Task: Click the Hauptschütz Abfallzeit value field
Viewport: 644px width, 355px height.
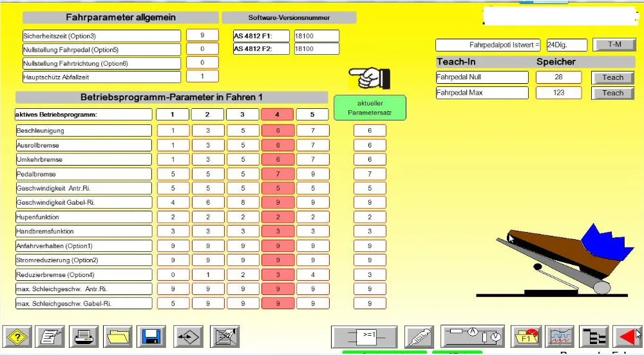Action: click(x=202, y=77)
